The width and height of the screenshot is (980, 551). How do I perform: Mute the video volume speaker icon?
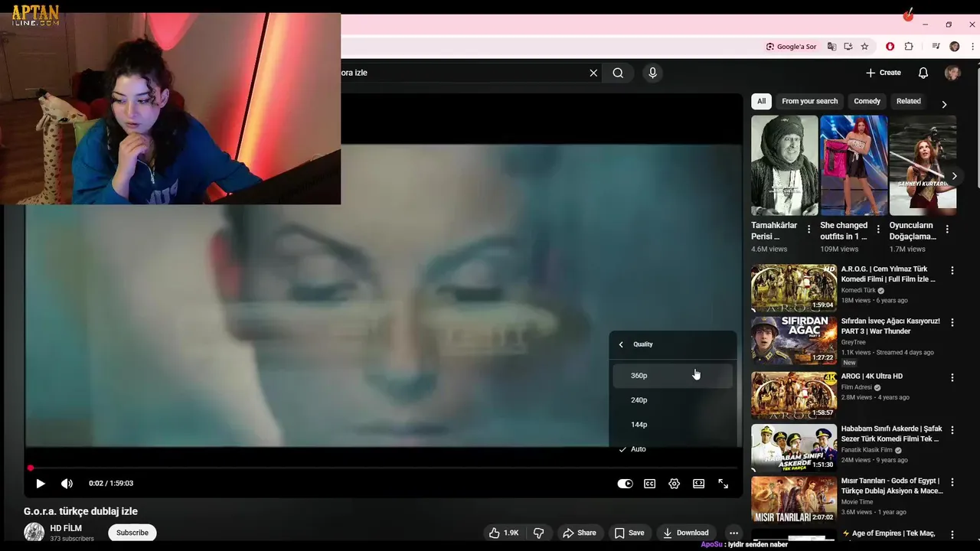[x=67, y=484]
